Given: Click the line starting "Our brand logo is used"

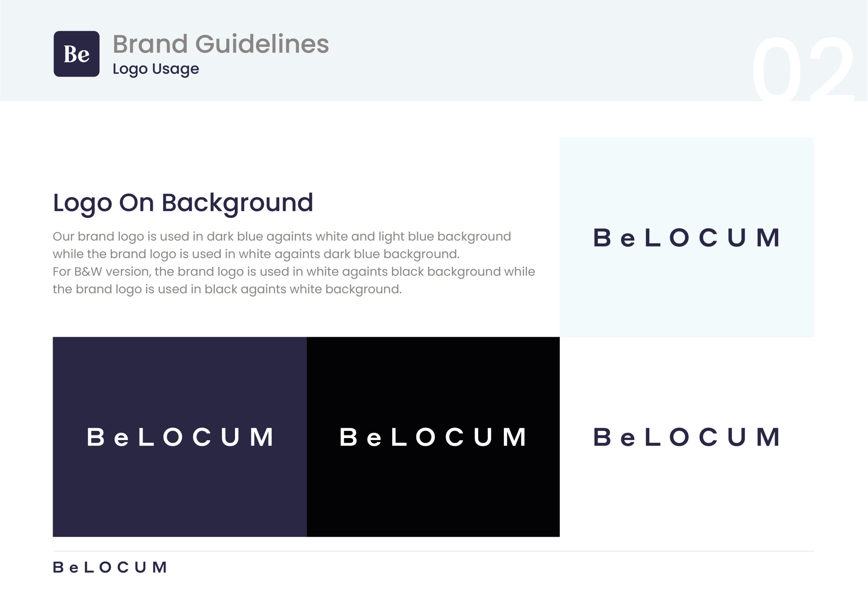Looking at the screenshot, I should pyautogui.click(x=282, y=236).
